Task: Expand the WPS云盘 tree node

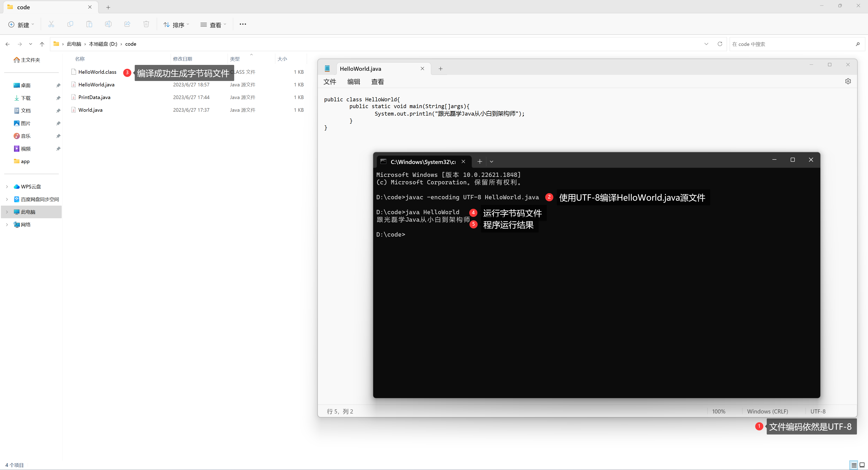Action: click(7, 186)
